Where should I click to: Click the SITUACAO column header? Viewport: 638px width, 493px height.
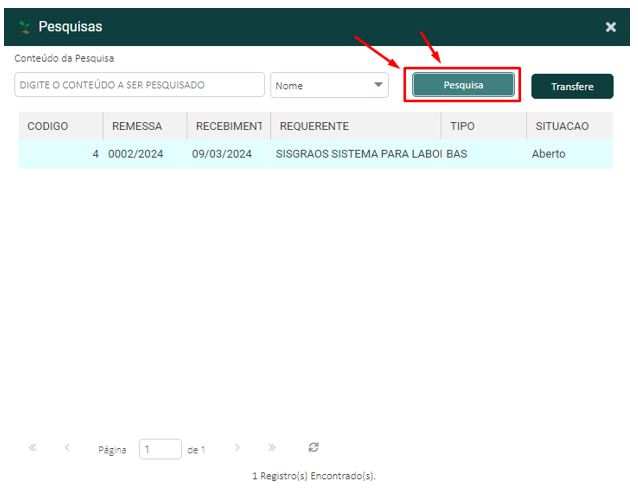560,127
